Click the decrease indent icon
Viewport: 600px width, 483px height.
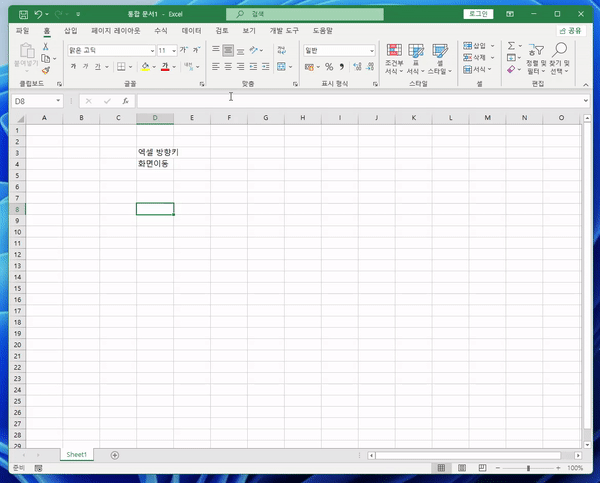pos(253,67)
